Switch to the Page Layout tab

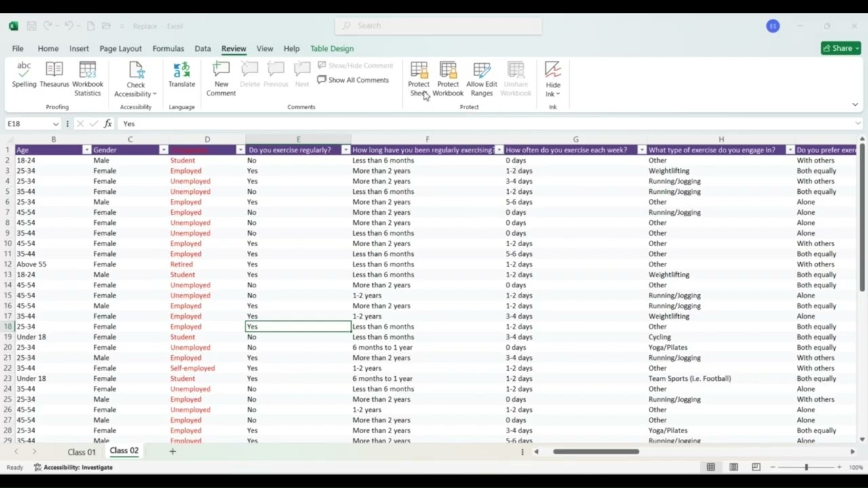121,49
